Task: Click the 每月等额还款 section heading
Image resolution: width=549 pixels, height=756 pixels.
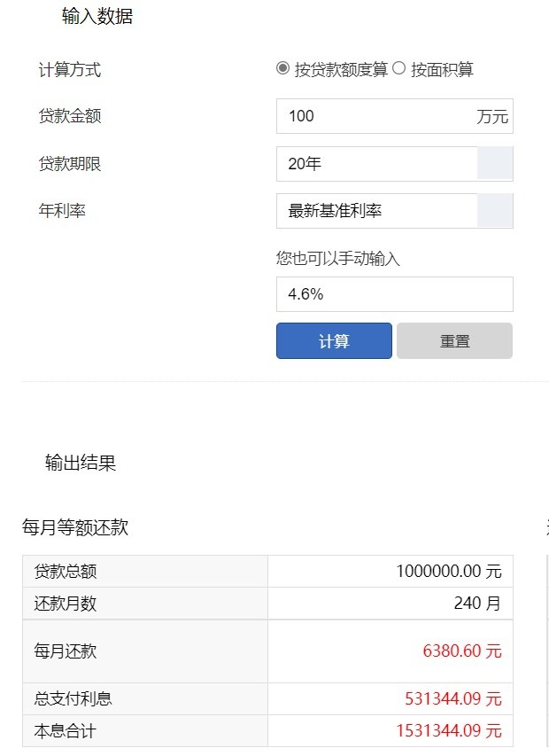Action: pos(75,527)
